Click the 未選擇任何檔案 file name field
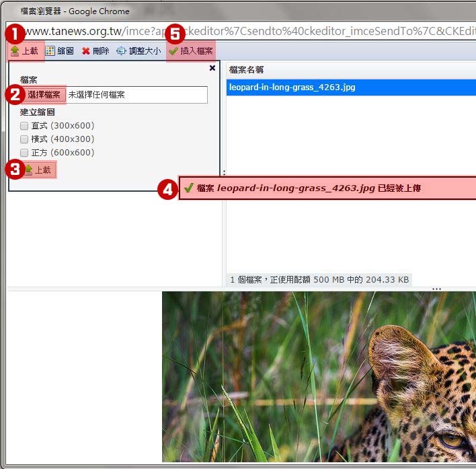The image size is (476, 469). coord(134,95)
